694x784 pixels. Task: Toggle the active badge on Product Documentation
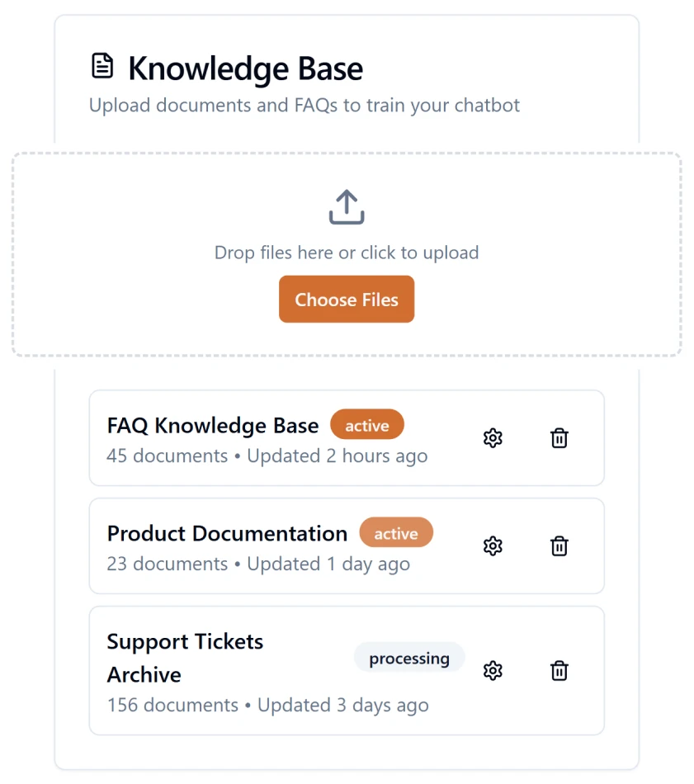396,532
